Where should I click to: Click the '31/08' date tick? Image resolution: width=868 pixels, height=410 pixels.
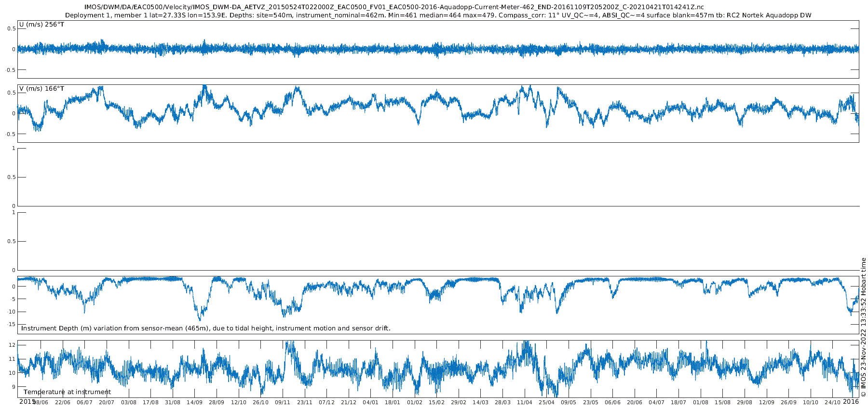(x=173, y=403)
